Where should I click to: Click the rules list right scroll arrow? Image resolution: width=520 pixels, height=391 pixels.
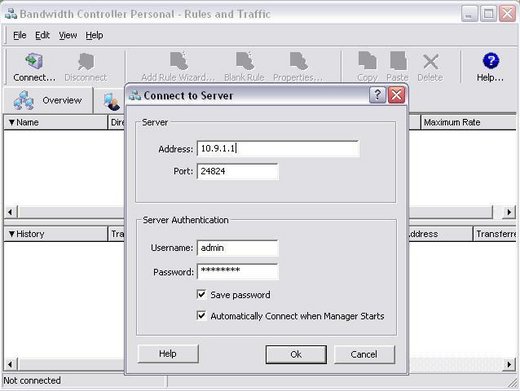509,212
